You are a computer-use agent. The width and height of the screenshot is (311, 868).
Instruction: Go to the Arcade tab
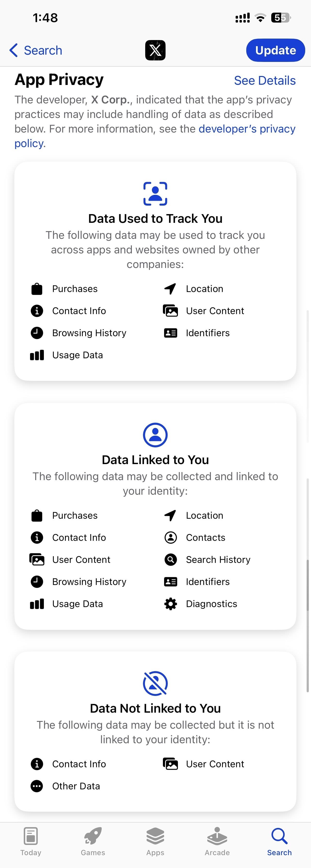pyautogui.click(x=217, y=841)
